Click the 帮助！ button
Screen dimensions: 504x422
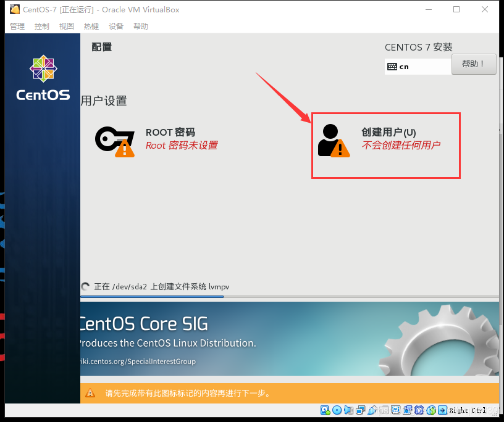click(474, 64)
